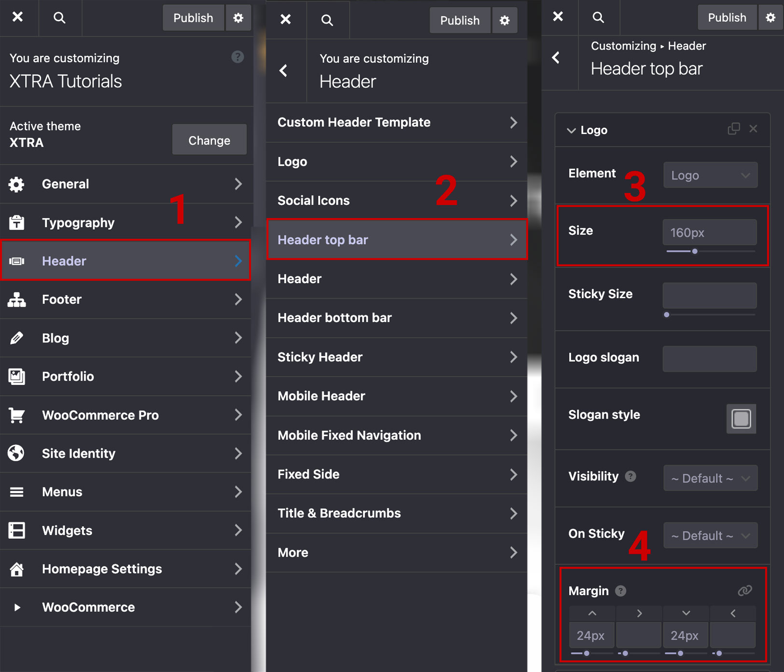Click the Size slider handle
784x672 pixels.
(695, 251)
